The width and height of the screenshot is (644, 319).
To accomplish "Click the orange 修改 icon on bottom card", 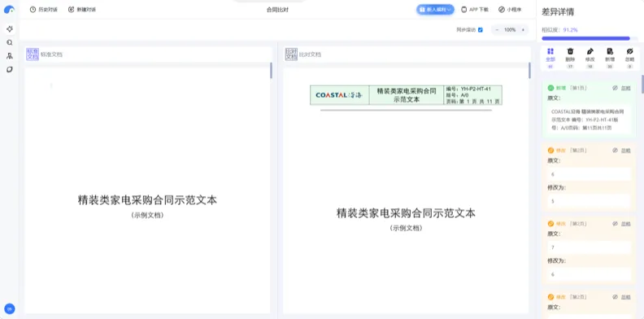I will click(550, 297).
